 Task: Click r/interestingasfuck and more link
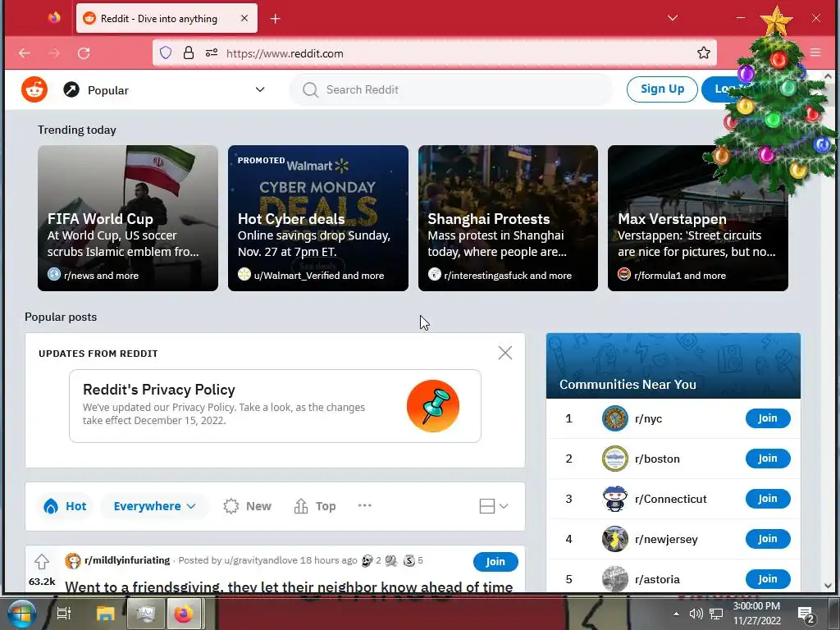pyautogui.click(x=508, y=276)
